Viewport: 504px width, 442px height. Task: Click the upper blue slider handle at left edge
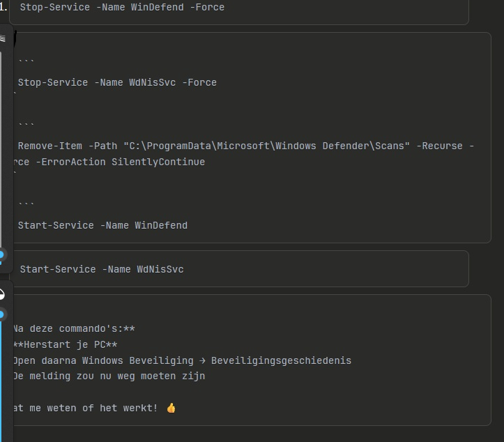click(2, 254)
